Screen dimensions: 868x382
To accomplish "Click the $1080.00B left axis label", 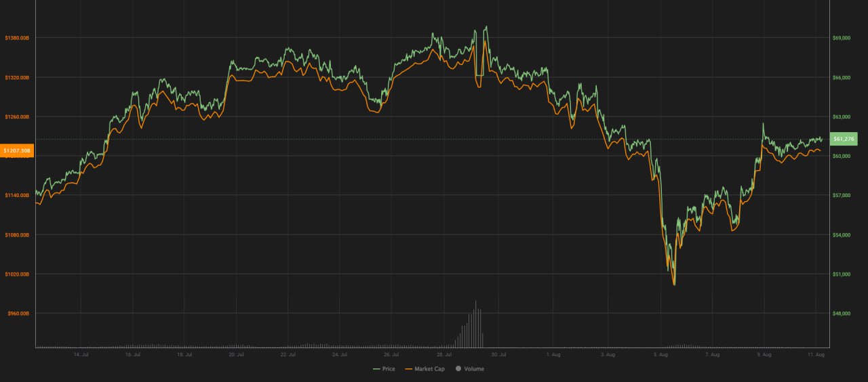I will point(16,235).
